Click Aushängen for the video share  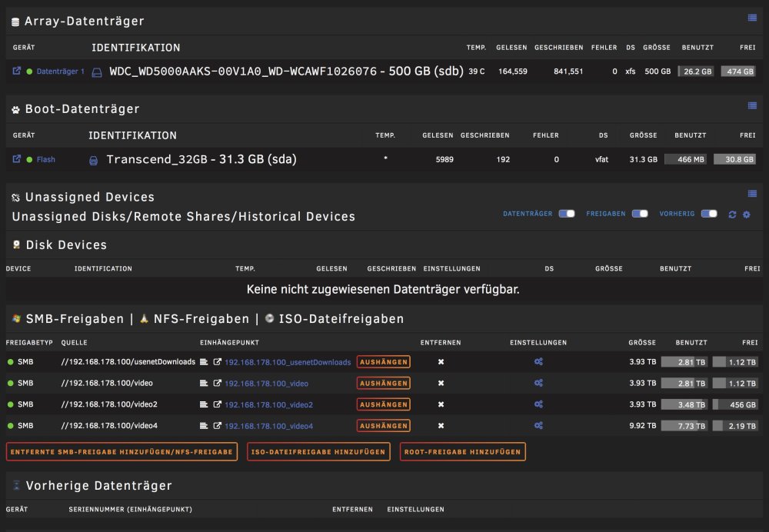(384, 383)
